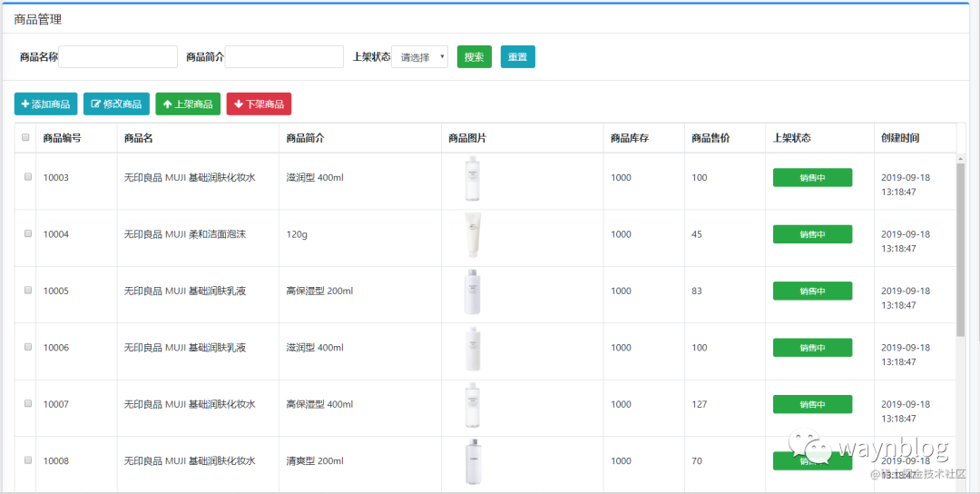Click the 销售中 status badge for 10003
Viewport: 980px width, 494px height.
(x=812, y=178)
